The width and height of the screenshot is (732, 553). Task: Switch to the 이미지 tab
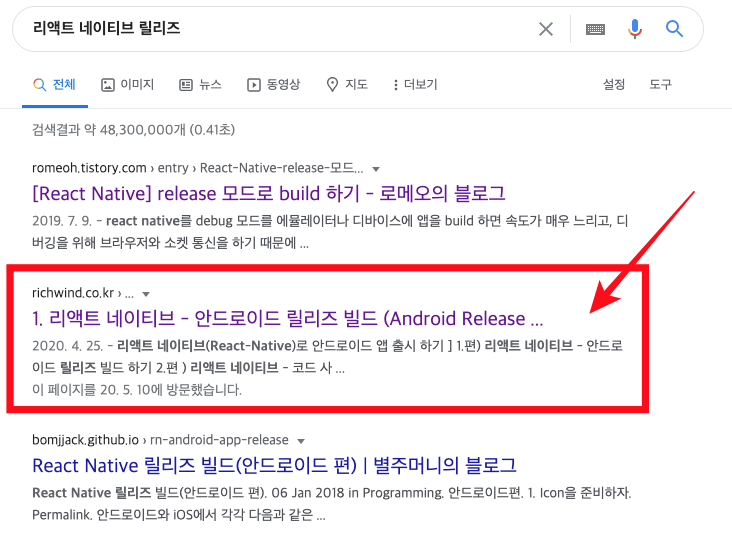(127, 84)
